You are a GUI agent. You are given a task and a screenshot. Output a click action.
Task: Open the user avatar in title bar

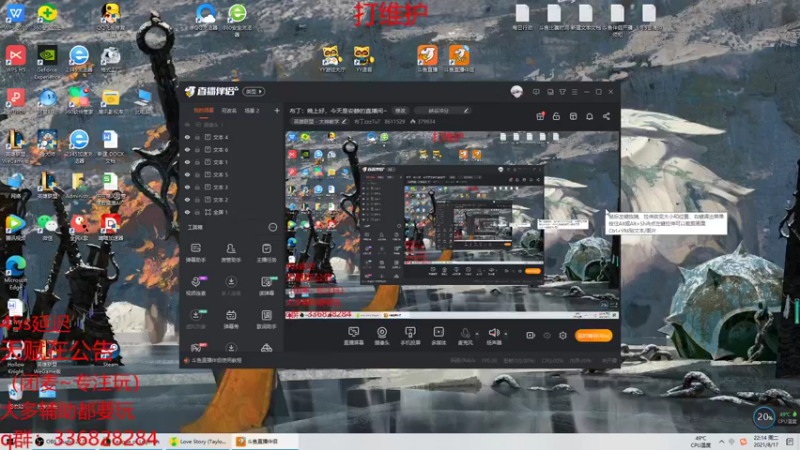(516, 92)
